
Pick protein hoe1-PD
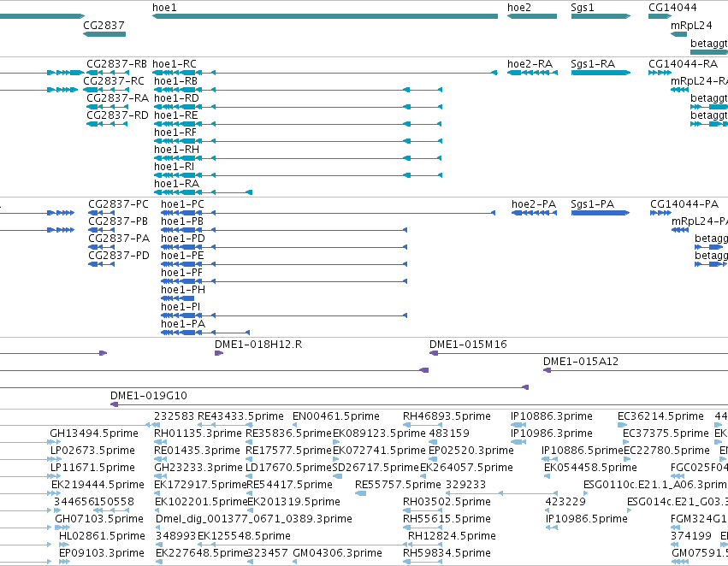click(x=183, y=239)
